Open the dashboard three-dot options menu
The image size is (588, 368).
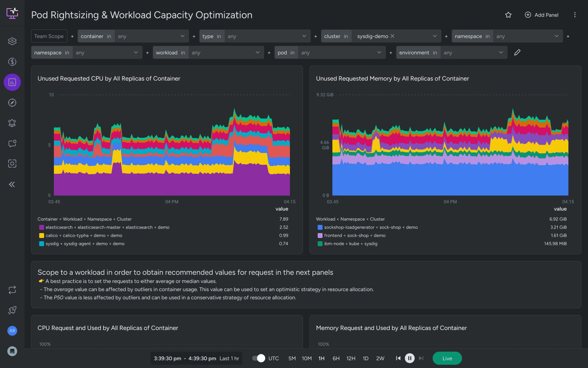(x=575, y=15)
